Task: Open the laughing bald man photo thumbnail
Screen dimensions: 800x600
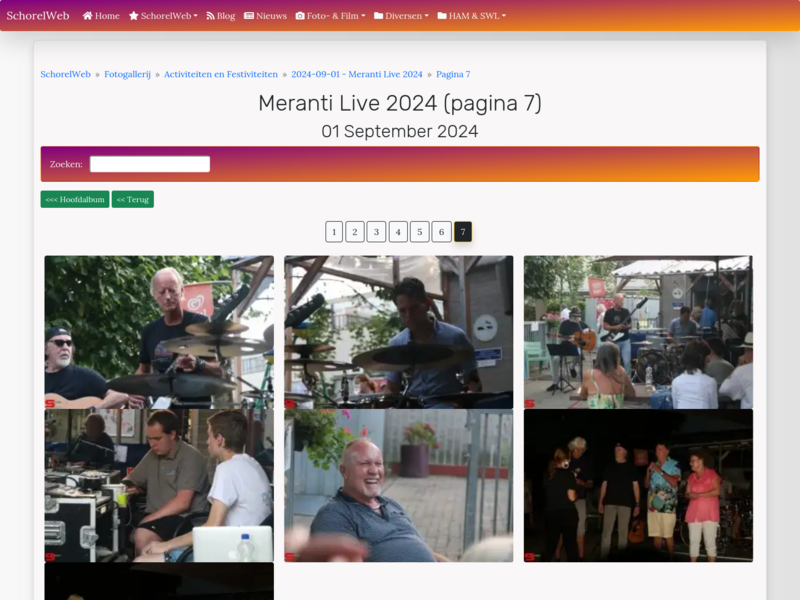Action: click(398, 485)
